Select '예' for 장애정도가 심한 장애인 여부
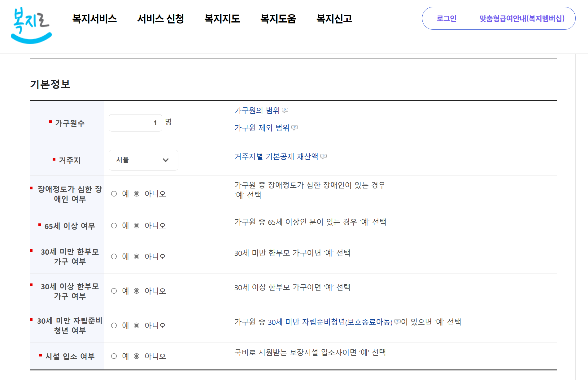The width and height of the screenshot is (588, 380). [x=114, y=194]
